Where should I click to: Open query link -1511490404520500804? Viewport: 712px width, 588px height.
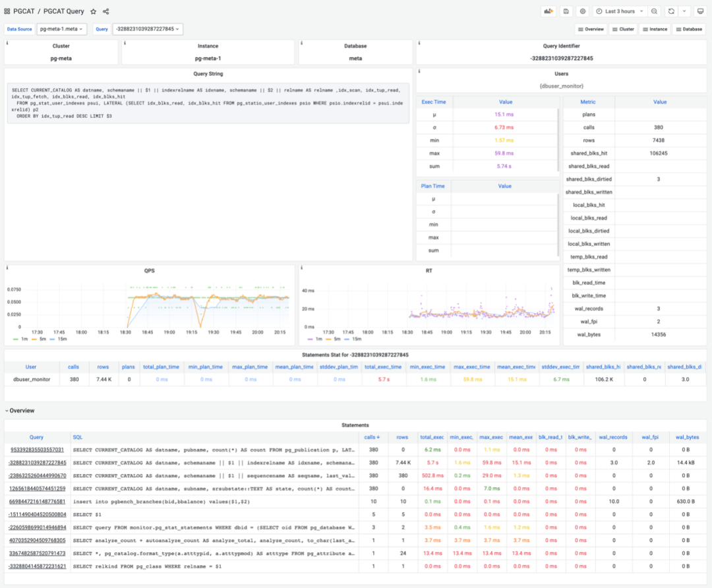click(37, 514)
